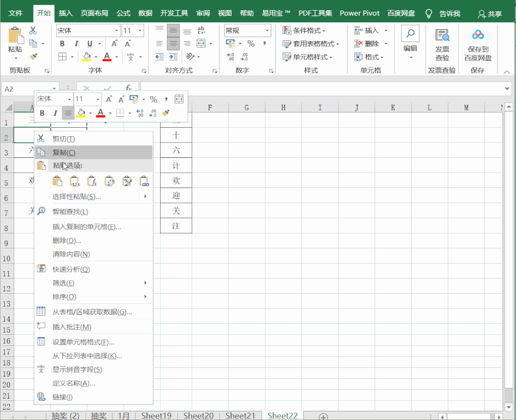Click the ribbon Percent Style button
The width and height of the screenshot is (516, 420).
tap(251, 44)
